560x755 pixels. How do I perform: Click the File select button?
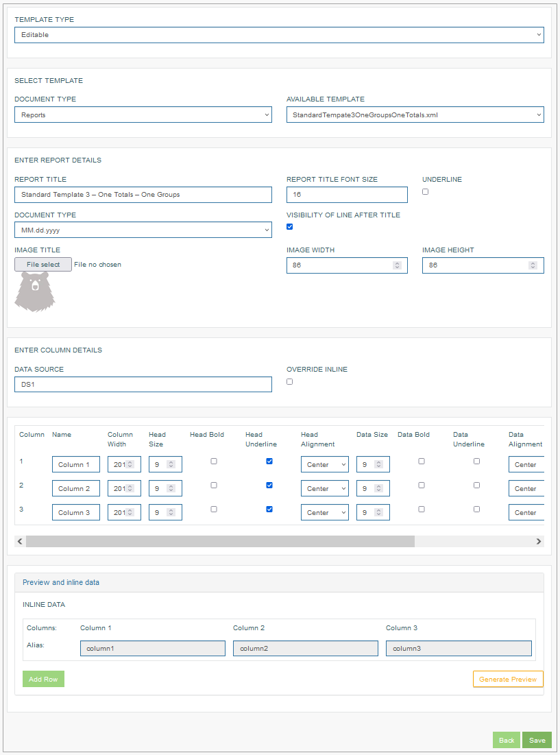pos(43,264)
